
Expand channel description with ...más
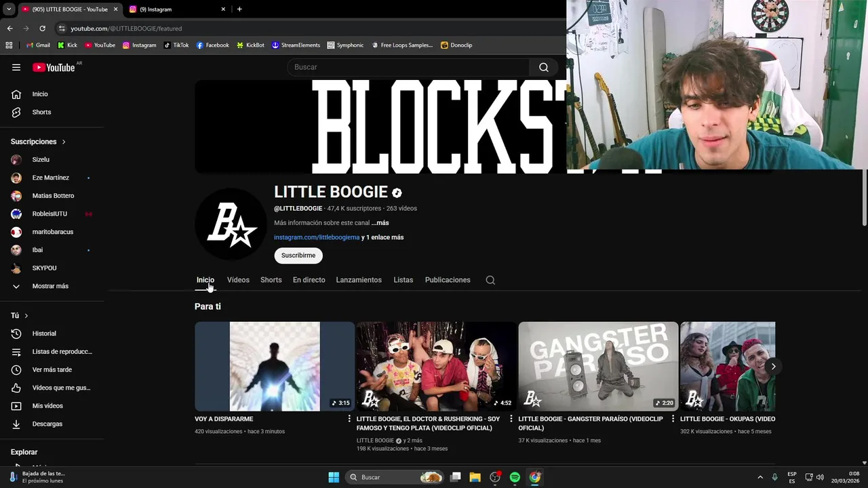pyautogui.click(x=380, y=223)
